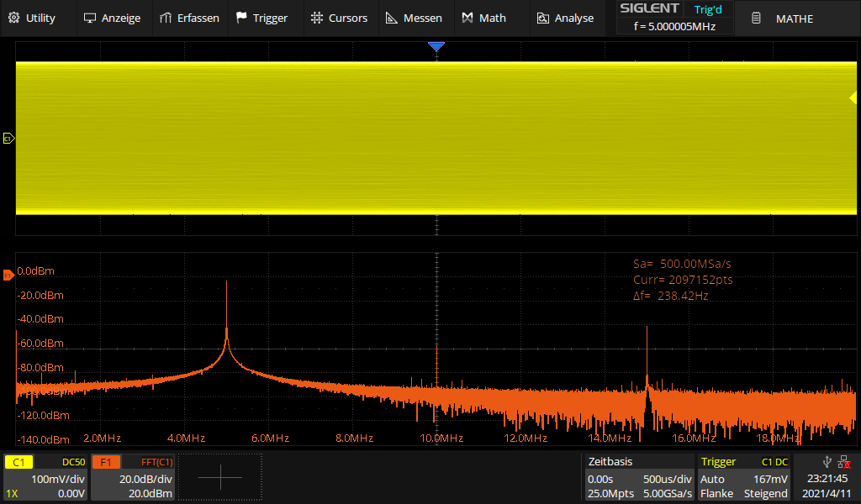Click the Math M icon
Screen dimensions: 861x504
467,18
